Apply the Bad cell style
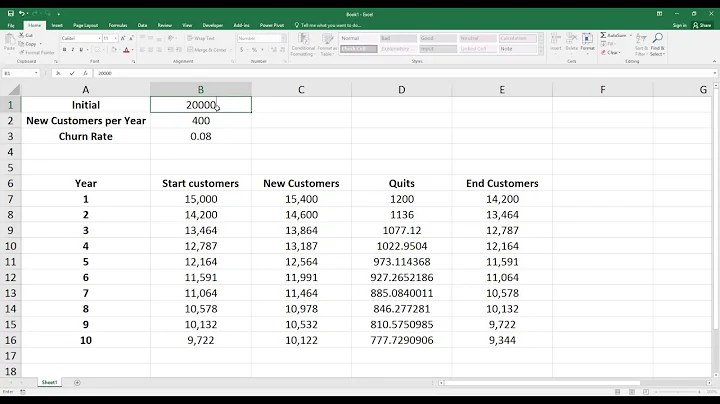 coord(398,38)
